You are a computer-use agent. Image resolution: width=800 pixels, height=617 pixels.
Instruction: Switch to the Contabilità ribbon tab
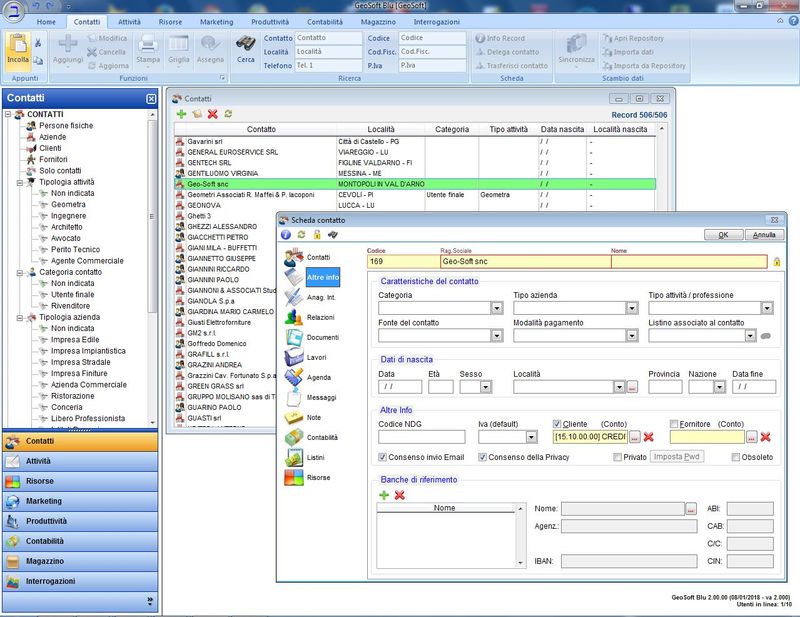[325, 21]
